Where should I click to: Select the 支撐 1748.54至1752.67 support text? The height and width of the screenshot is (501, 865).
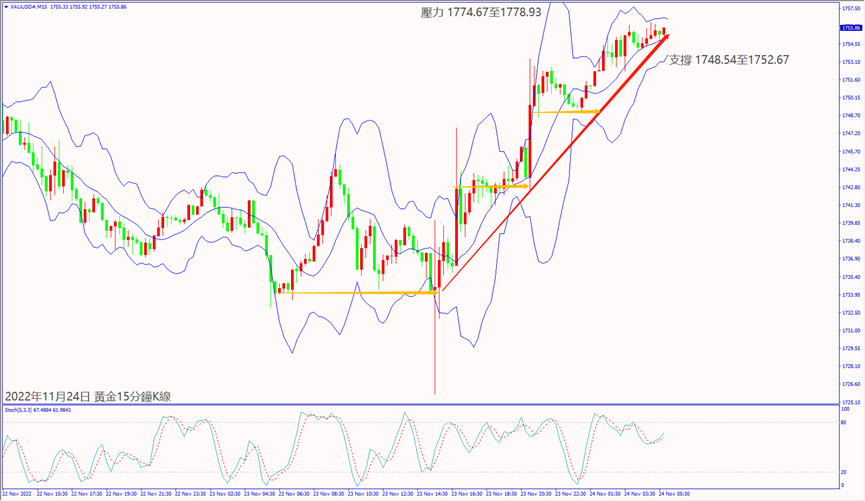pyautogui.click(x=728, y=60)
